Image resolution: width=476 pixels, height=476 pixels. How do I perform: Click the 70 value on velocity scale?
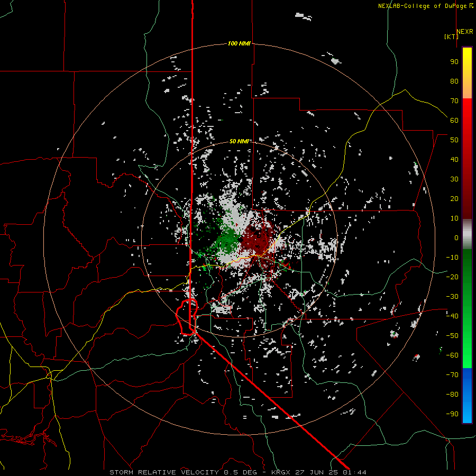point(454,101)
